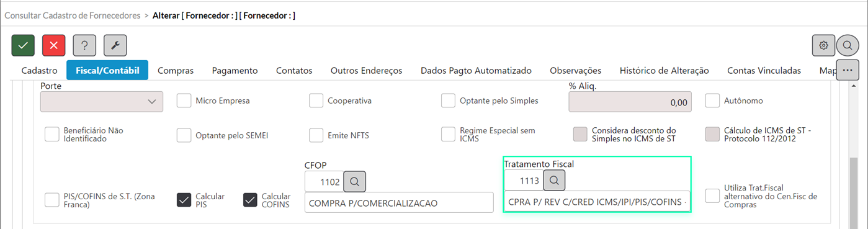Click the magnifier search button at top right
This screenshot has height=229, width=868.
[x=847, y=45]
